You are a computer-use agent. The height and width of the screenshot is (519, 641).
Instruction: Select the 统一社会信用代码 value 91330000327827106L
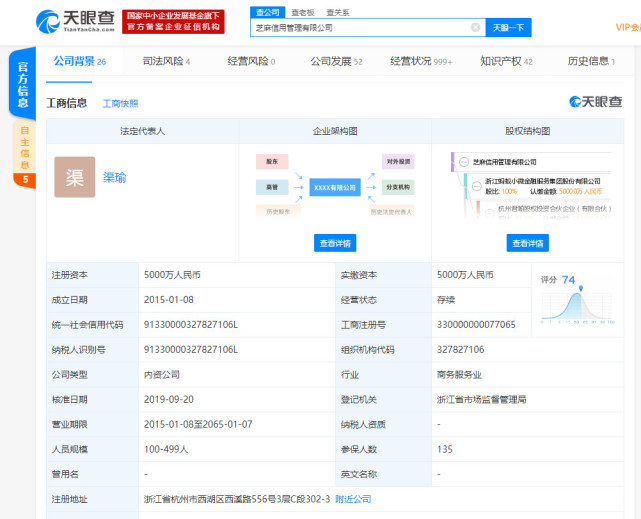(191, 325)
